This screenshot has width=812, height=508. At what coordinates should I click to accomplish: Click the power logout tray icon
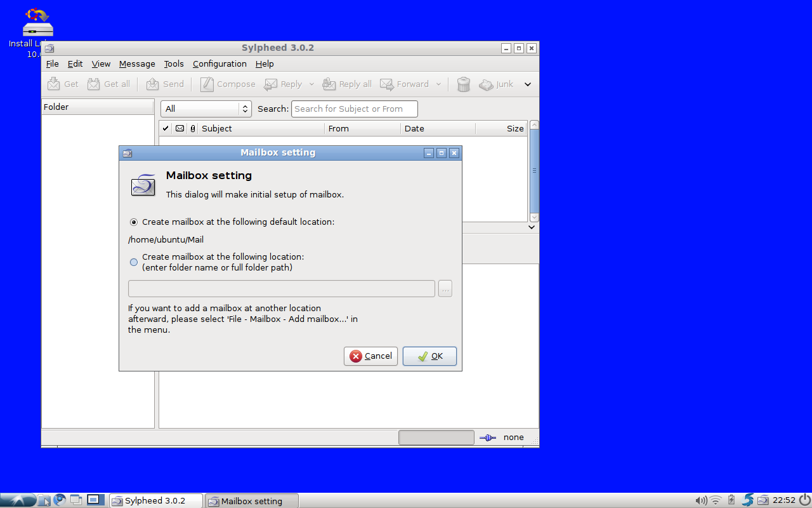[804, 500]
